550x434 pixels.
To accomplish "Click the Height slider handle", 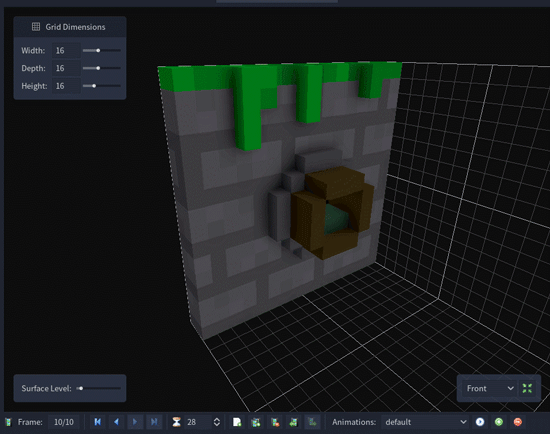I will pos(94,86).
